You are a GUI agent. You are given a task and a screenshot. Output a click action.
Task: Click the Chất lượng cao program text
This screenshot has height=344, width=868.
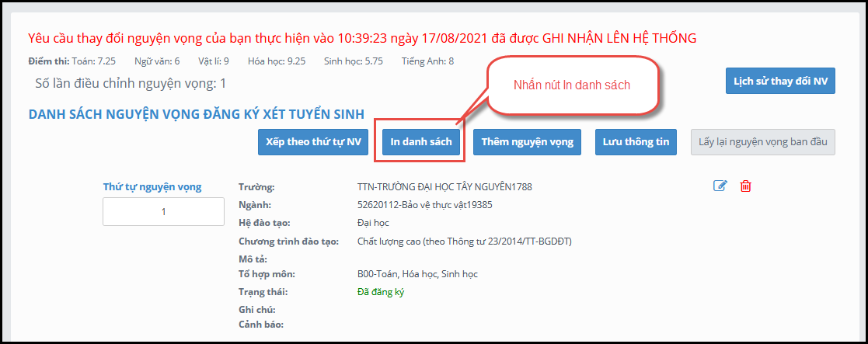(x=464, y=241)
